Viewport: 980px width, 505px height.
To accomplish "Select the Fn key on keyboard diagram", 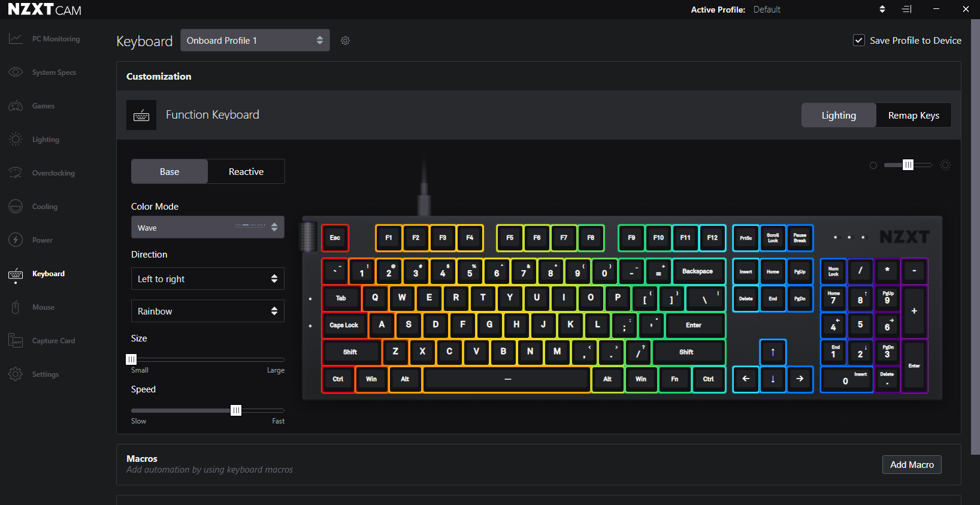I will [x=674, y=379].
